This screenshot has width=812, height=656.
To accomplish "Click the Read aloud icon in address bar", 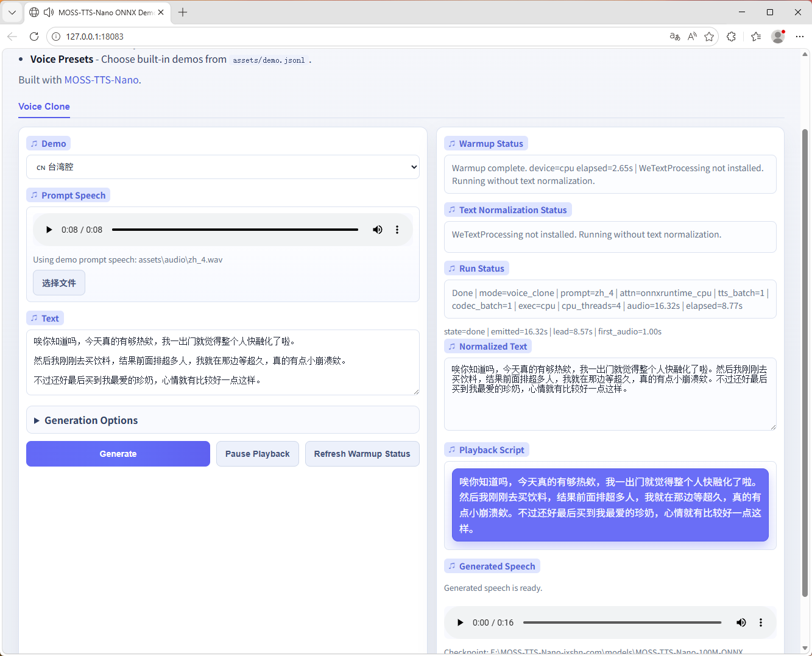I will (x=692, y=37).
